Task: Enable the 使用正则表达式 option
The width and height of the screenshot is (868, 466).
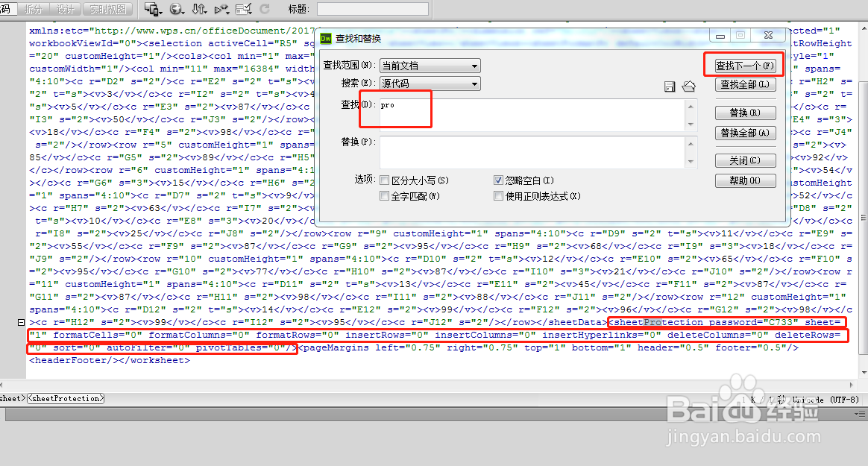Action: point(498,195)
